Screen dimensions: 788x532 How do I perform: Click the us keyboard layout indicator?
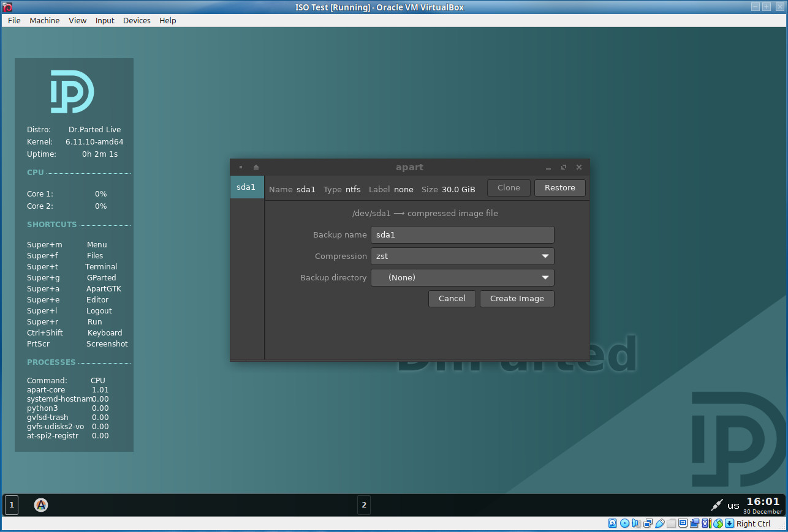point(733,506)
